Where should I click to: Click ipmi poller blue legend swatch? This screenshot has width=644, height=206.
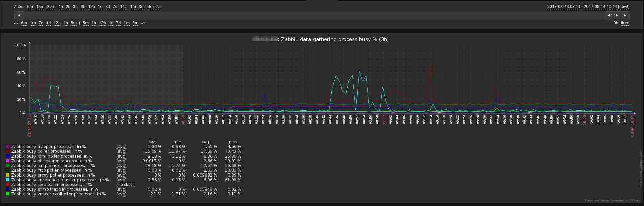pyautogui.click(x=7, y=156)
